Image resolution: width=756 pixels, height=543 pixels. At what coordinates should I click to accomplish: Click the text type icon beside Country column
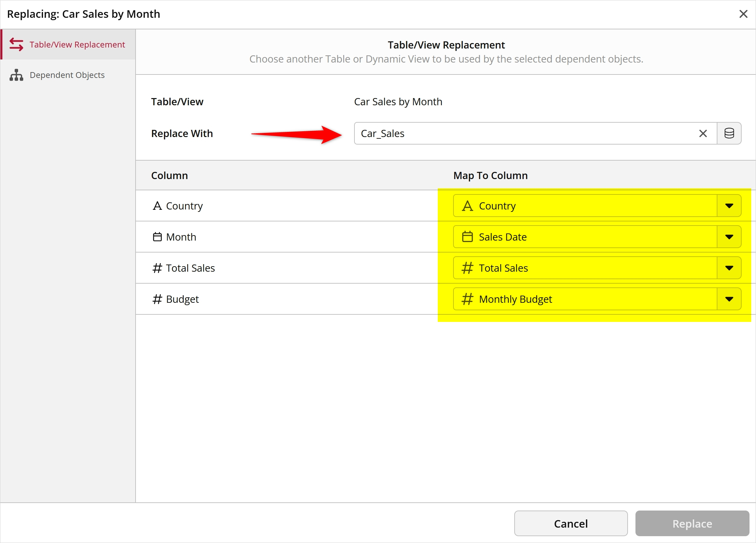(157, 206)
